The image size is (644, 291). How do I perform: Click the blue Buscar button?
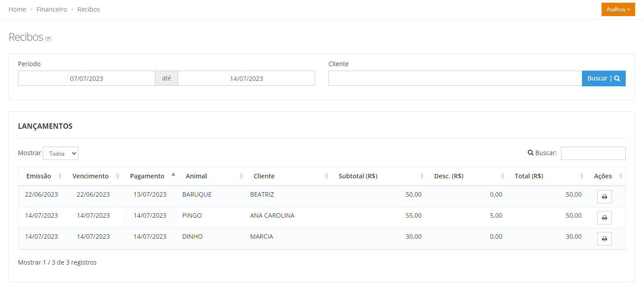pos(604,78)
